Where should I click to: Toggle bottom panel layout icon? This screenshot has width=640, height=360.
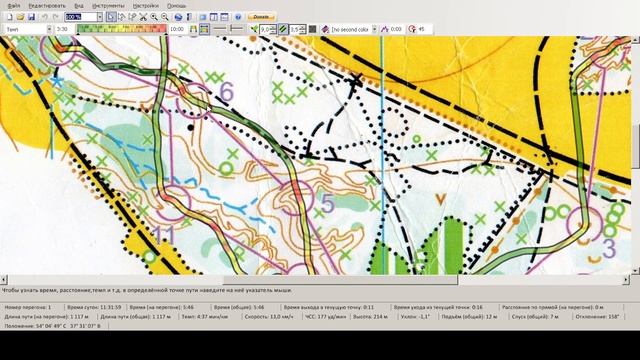click(x=224, y=17)
